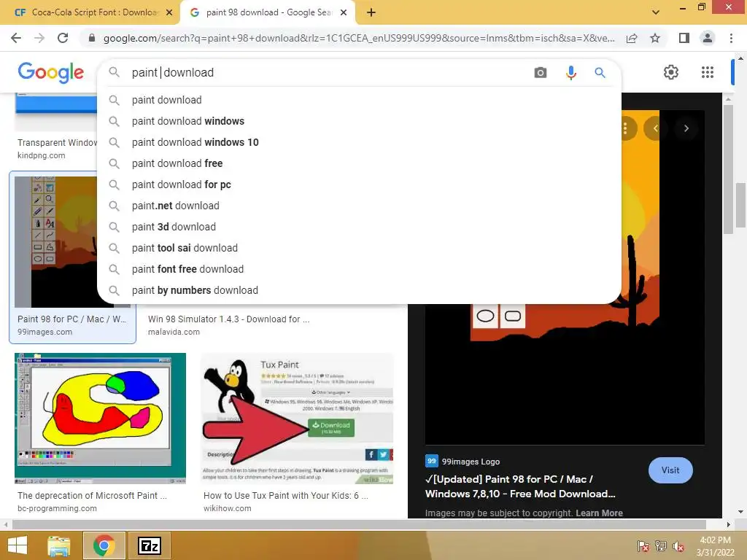Click the browser back arrow
The image size is (747, 560).
pyautogui.click(x=16, y=38)
